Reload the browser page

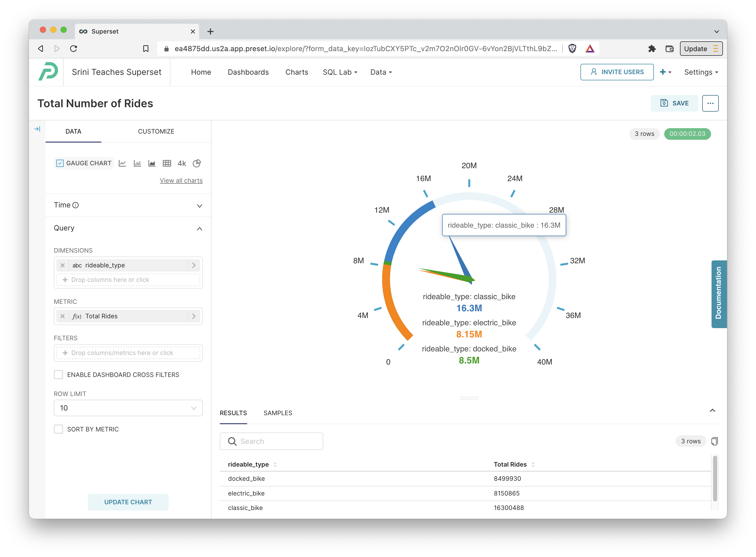pos(73,49)
